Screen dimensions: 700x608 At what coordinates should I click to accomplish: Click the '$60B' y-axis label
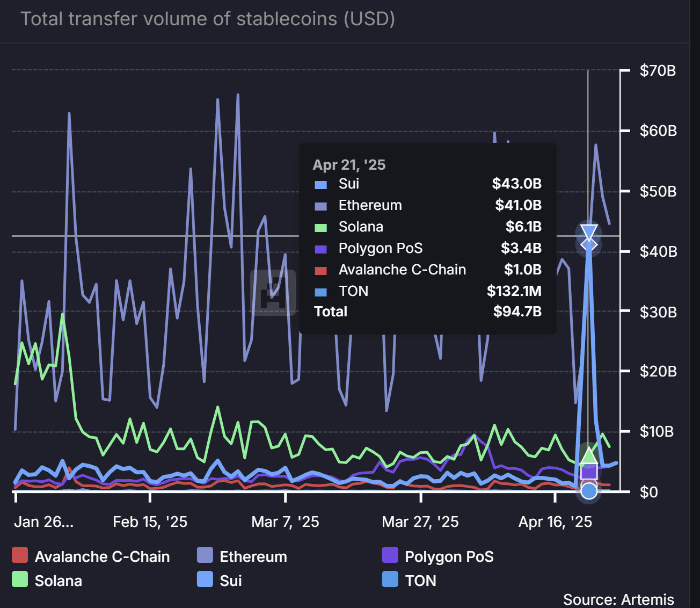click(x=658, y=131)
